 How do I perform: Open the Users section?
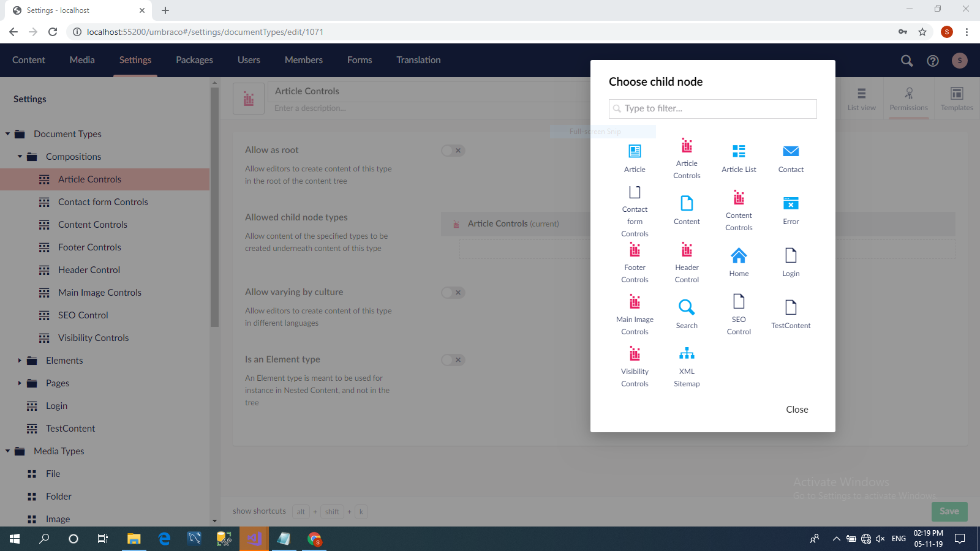[x=249, y=60]
